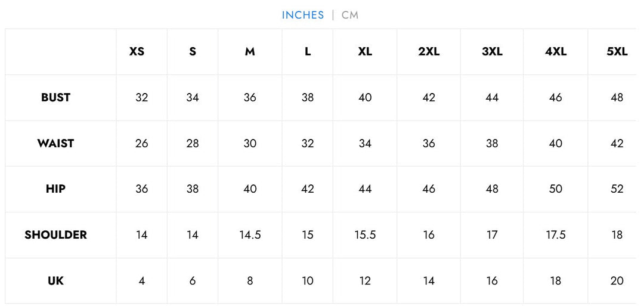Select the INCHES unit tab
The image size is (644, 306).
(x=303, y=15)
